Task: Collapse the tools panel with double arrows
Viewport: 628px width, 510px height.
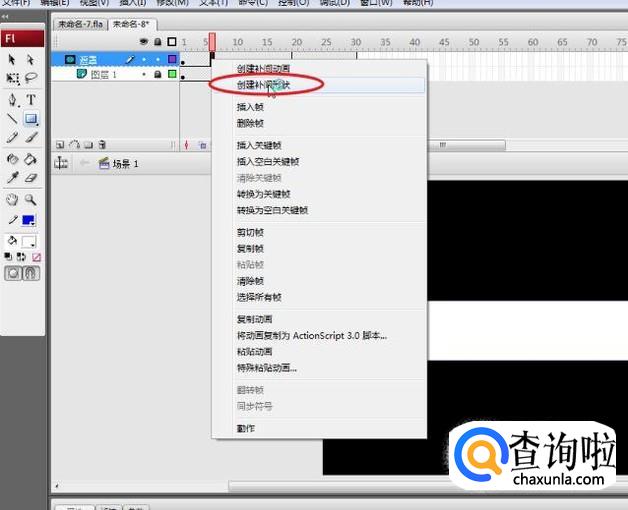Action: tap(5, 17)
